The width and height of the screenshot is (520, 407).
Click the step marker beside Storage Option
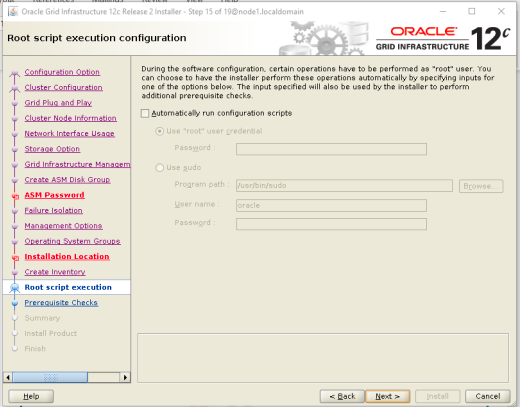point(14,150)
